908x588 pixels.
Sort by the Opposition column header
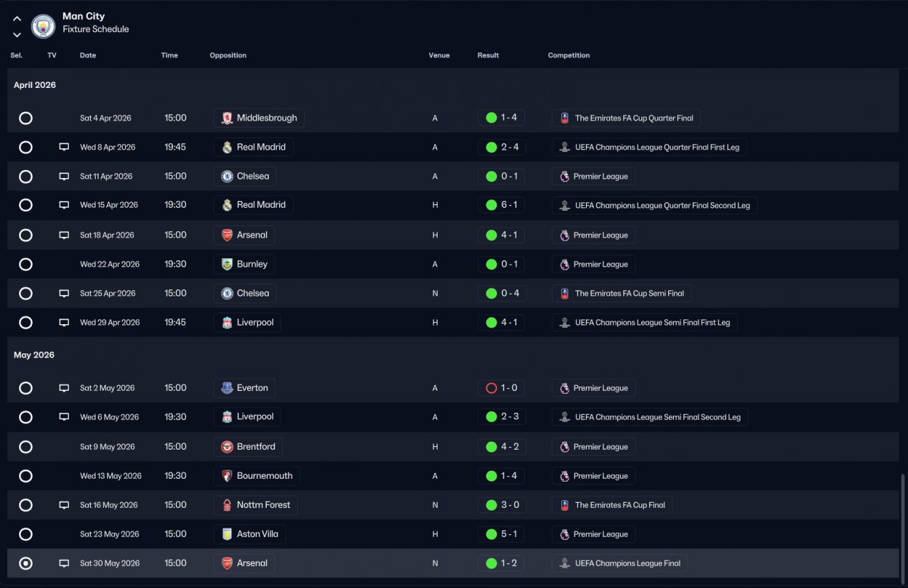coord(228,55)
